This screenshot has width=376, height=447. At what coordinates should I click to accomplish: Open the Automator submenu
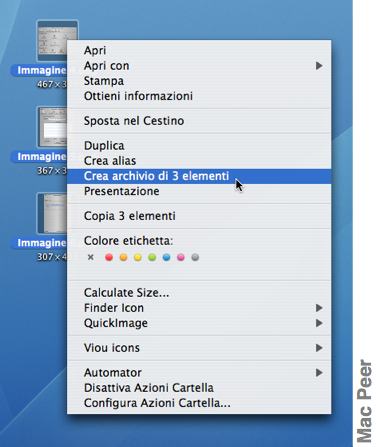click(x=199, y=372)
